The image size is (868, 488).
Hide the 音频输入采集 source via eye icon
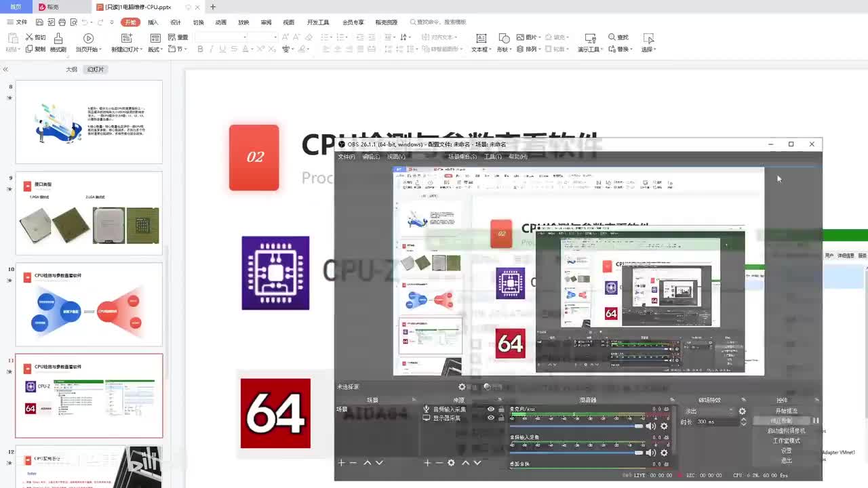[x=491, y=409]
